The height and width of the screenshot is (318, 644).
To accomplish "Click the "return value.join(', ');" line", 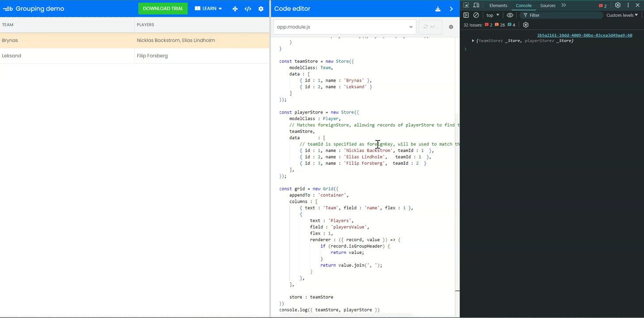I will pyautogui.click(x=351, y=265).
